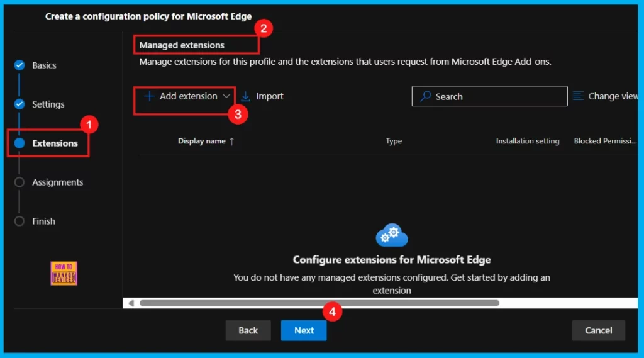The width and height of the screenshot is (644, 358).
Task: Go to the Basics step
Action: coord(44,65)
